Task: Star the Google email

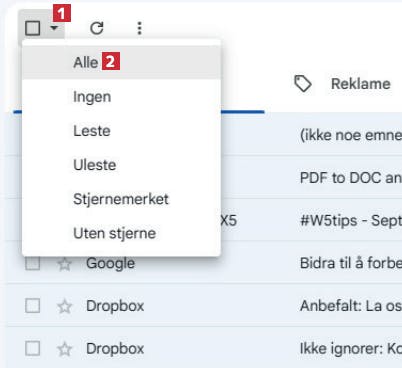Action: pos(64,264)
